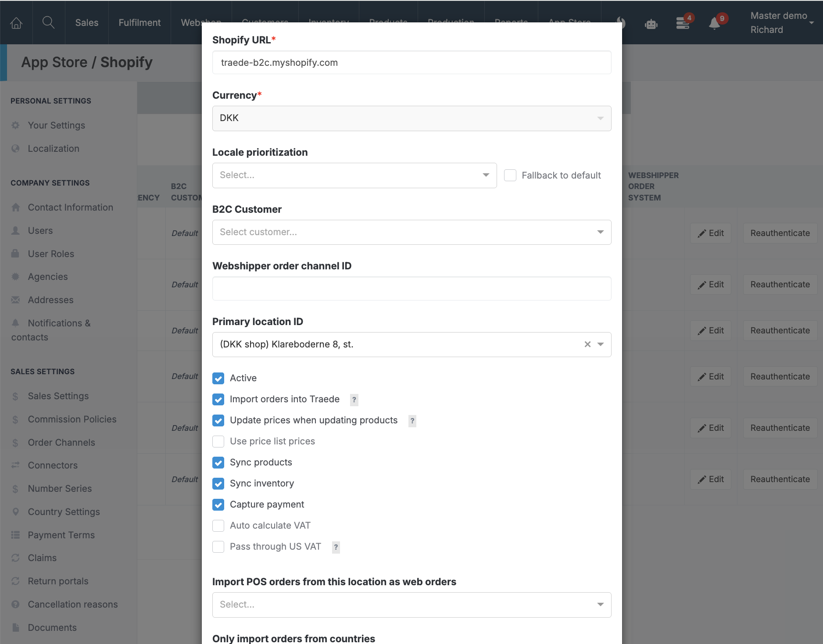This screenshot has height=644, width=823.
Task: Click the last row's Edit button
Action: (x=711, y=479)
